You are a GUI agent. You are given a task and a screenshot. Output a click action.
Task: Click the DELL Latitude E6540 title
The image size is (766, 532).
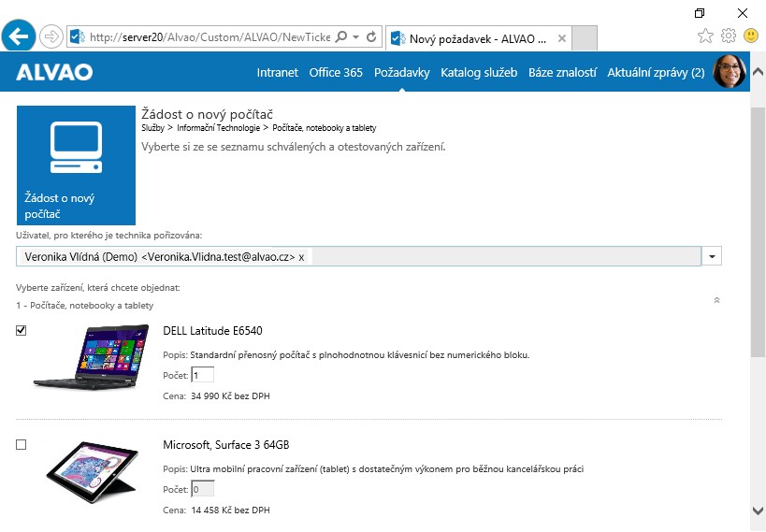click(212, 331)
